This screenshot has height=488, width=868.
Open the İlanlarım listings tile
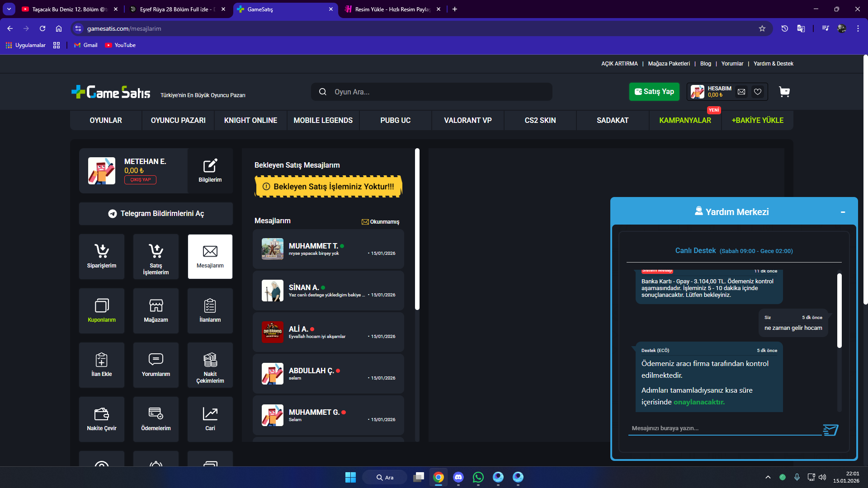click(x=210, y=310)
